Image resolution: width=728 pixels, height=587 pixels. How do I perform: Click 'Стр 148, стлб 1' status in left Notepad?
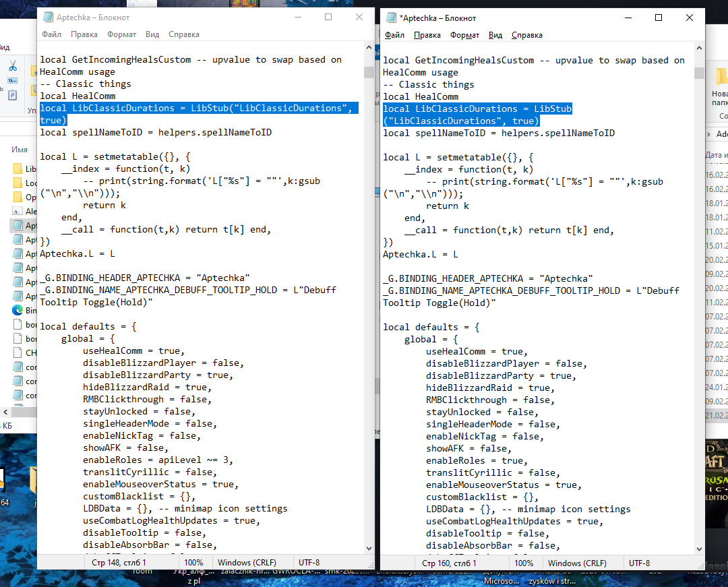pyautogui.click(x=119, y=563)
